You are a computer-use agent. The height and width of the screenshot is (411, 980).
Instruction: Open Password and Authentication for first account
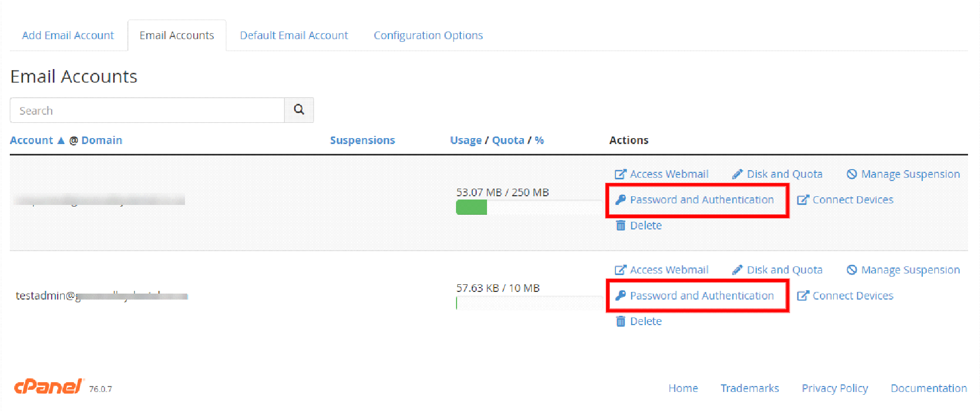(701, 200)
